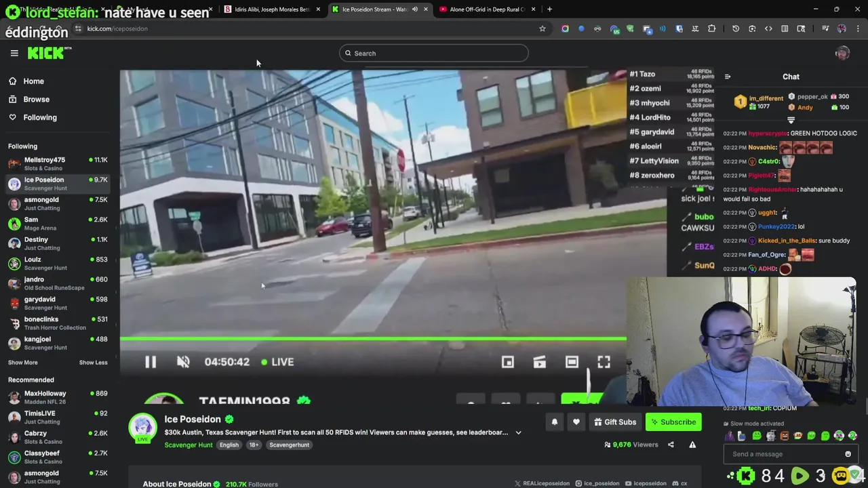Collapse following list with Show Less
This screenshot has width=868, height=488.
(x=93, y=363)
